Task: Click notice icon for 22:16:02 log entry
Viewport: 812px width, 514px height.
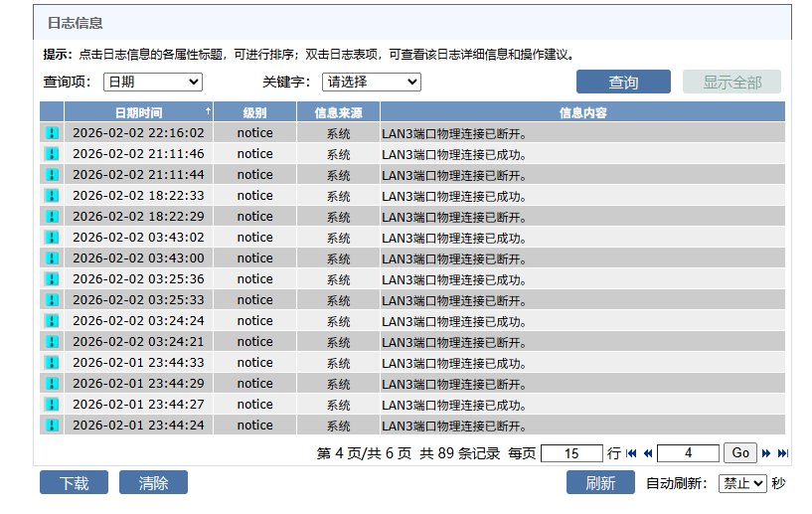Action: click(52, 133)
